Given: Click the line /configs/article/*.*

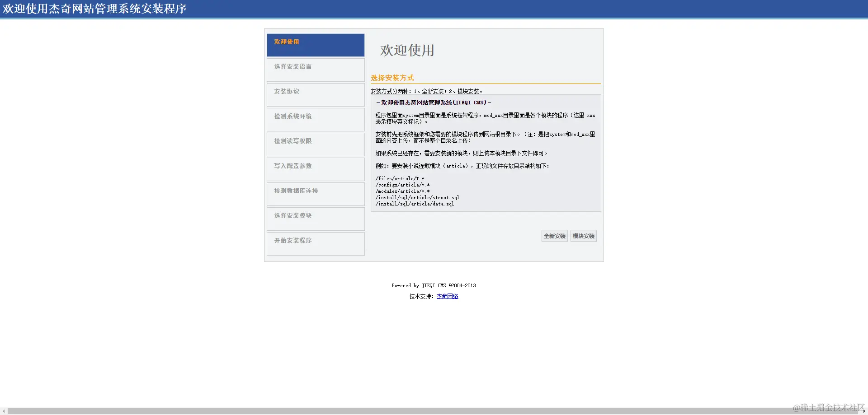Looking at the screenshot, I should 402,185.
